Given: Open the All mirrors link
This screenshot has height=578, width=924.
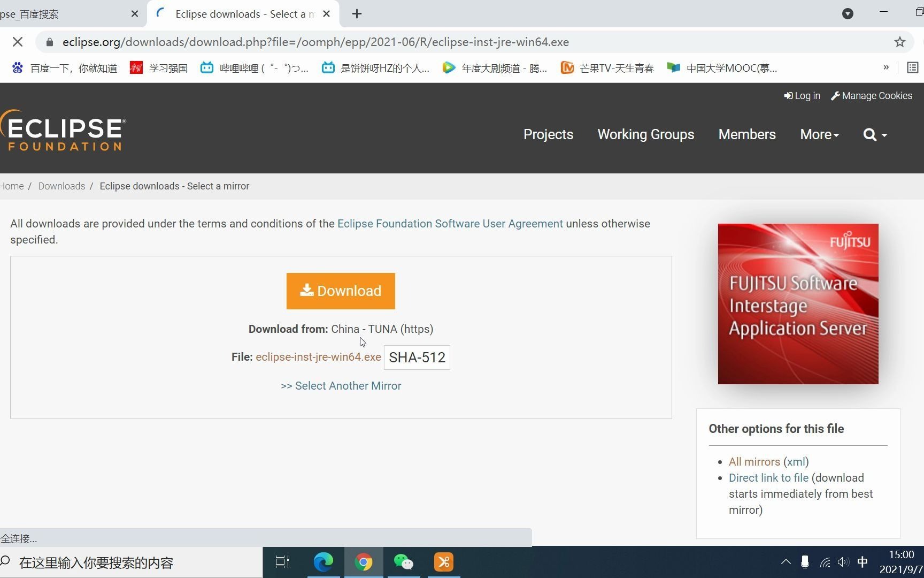Looking at the screenshot, I should [x=754, y=462].
